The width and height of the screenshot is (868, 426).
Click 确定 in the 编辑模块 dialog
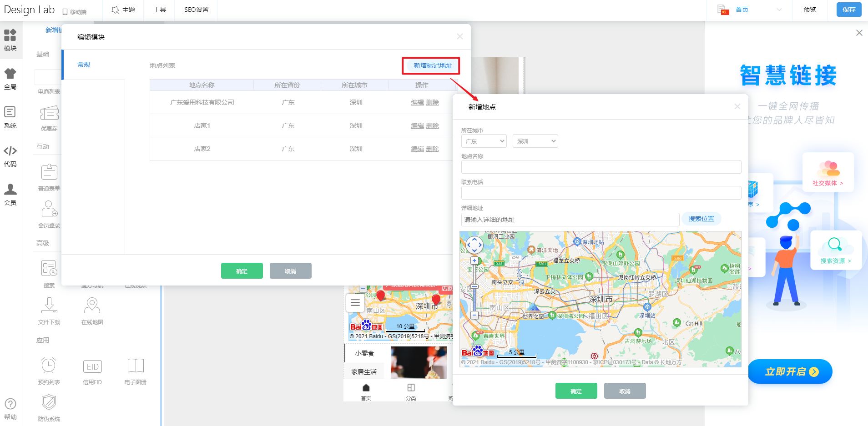(242, 271)
